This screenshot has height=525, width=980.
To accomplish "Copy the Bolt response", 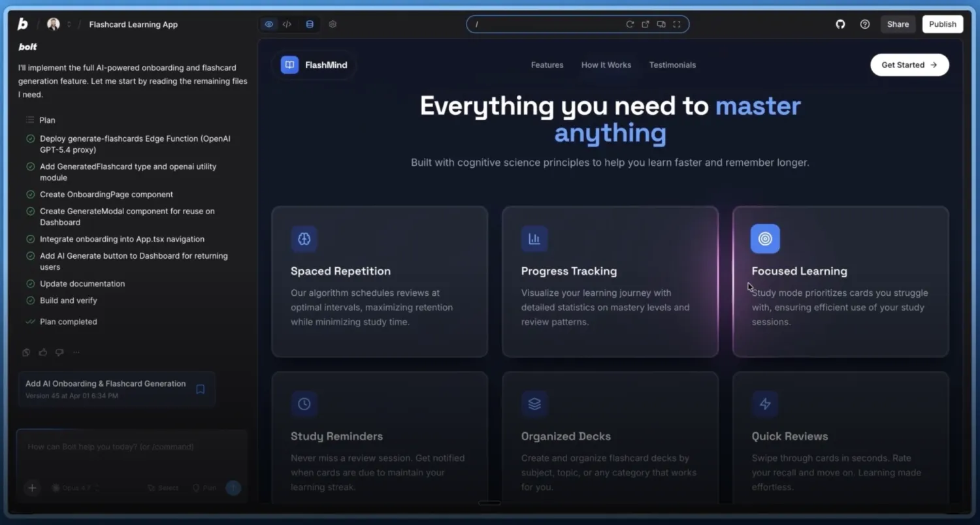I will click(26, 353).
